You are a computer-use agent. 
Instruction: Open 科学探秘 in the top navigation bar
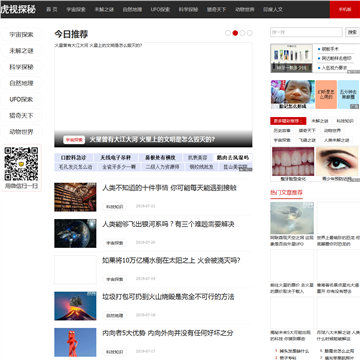point(188,9)
